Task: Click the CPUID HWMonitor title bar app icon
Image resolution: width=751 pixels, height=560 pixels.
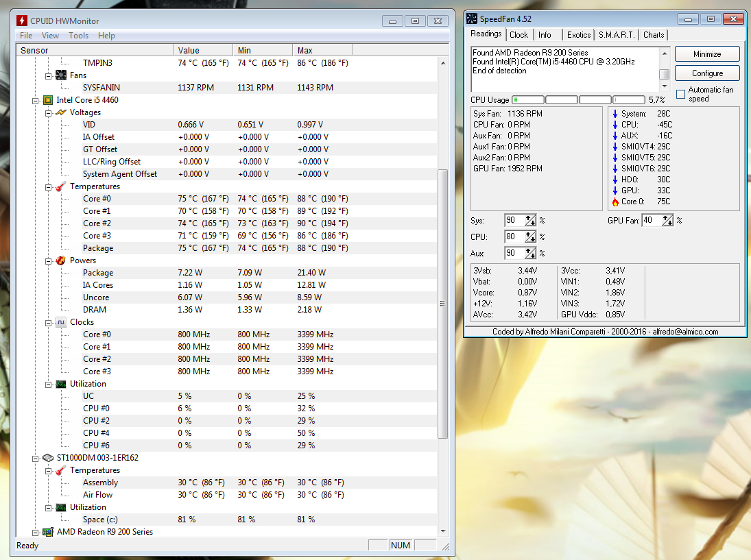Action: (x=22, y=21)
